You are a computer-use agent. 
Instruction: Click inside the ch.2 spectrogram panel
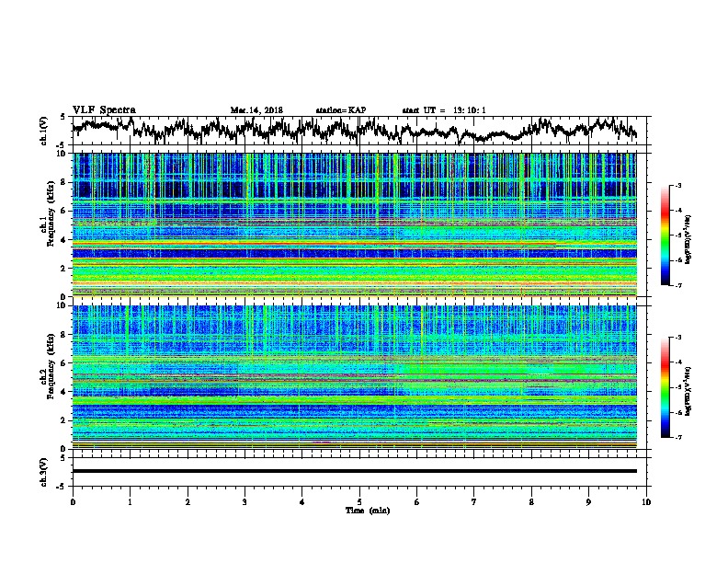pyautogui.click(x=354, y=377)
